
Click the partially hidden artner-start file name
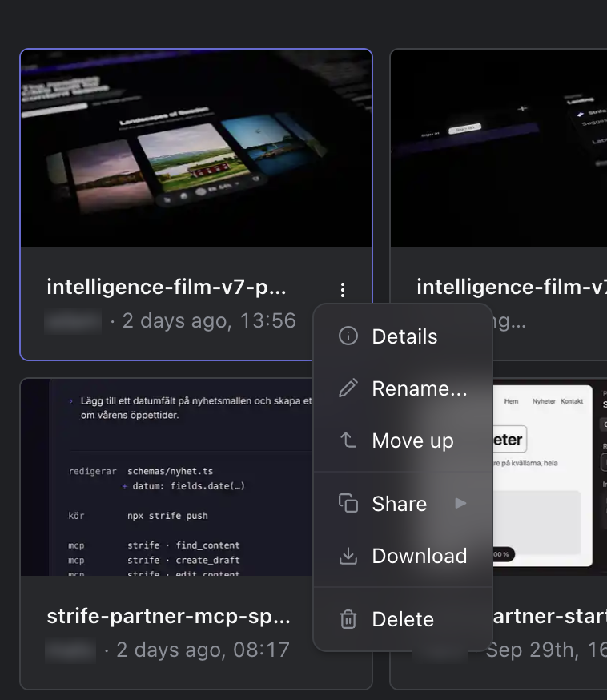tap(550, 617)
